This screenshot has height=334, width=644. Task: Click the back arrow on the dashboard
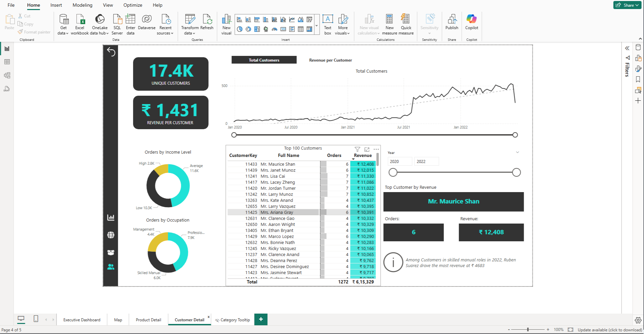coord(111,52)
